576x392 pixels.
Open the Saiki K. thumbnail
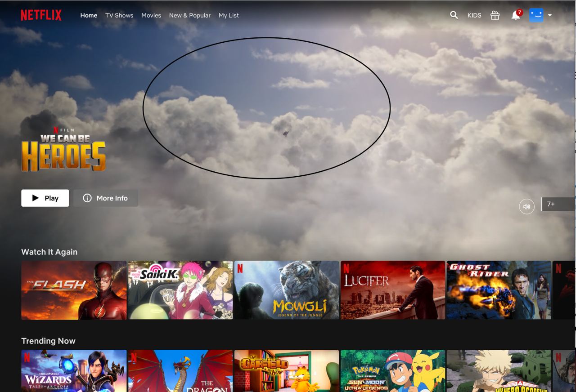coord(180,290)
